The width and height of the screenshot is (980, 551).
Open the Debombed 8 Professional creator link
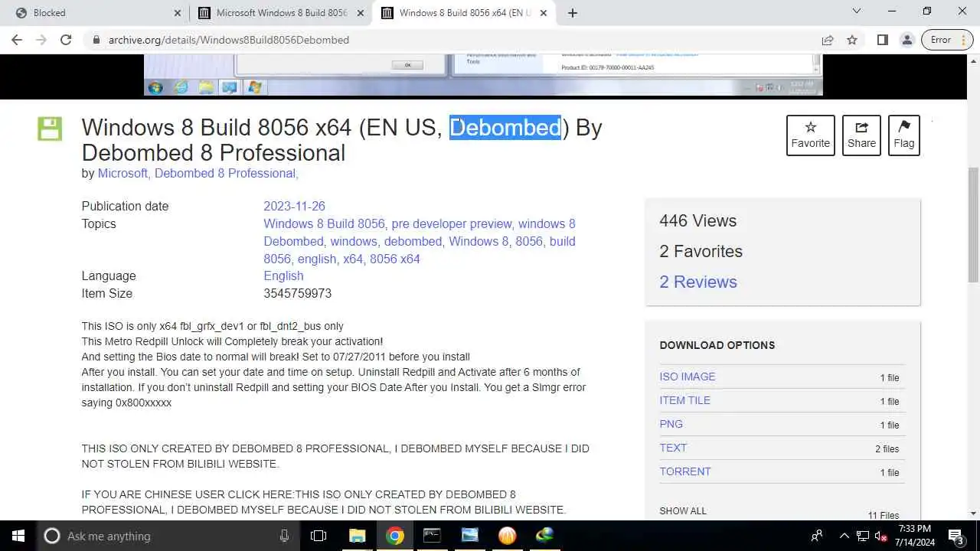click(x=225, y=174)
